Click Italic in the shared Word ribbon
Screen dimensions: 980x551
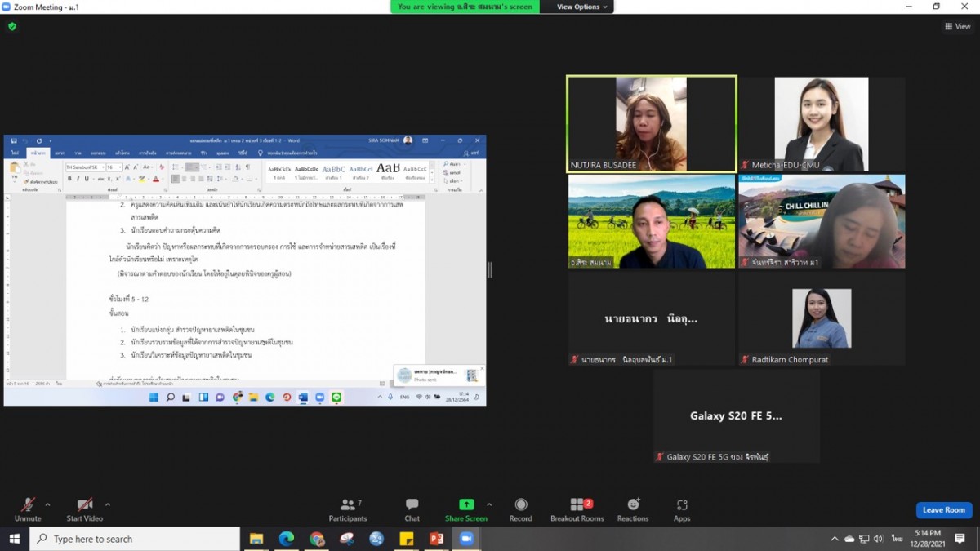click(x=78, y=179)
